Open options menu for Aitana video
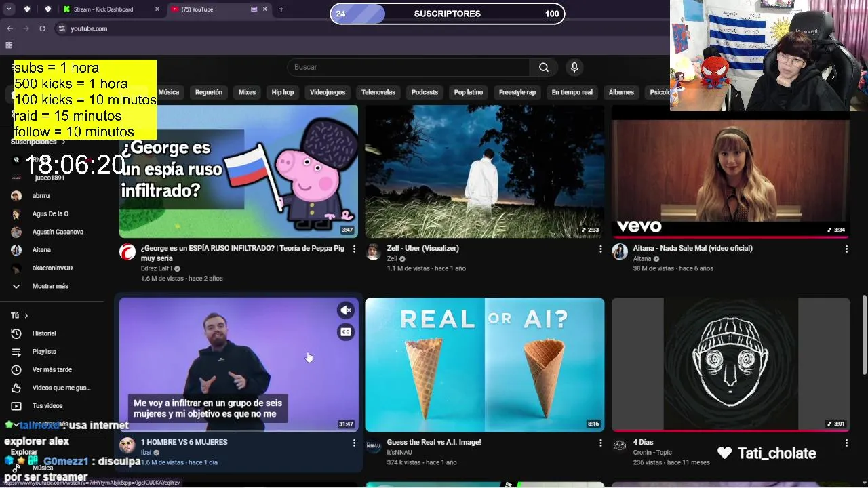Screen dimensions: 868x488 846,249
